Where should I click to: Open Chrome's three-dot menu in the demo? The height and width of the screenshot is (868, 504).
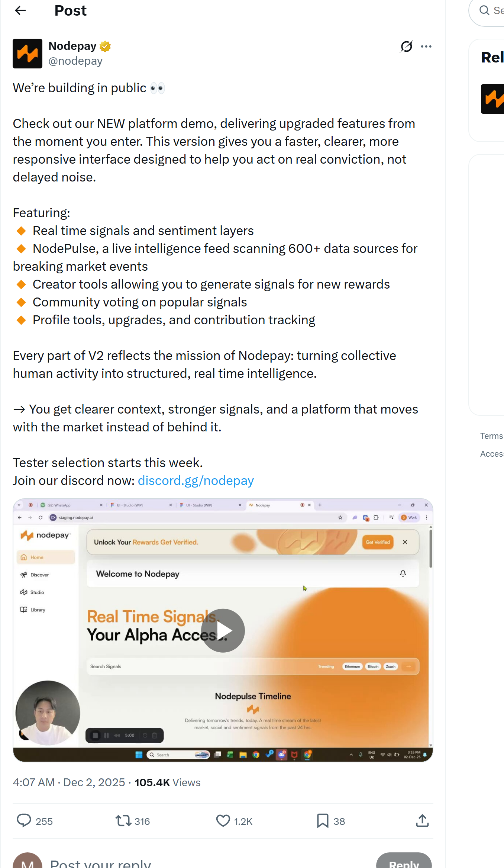pos(426,517)
